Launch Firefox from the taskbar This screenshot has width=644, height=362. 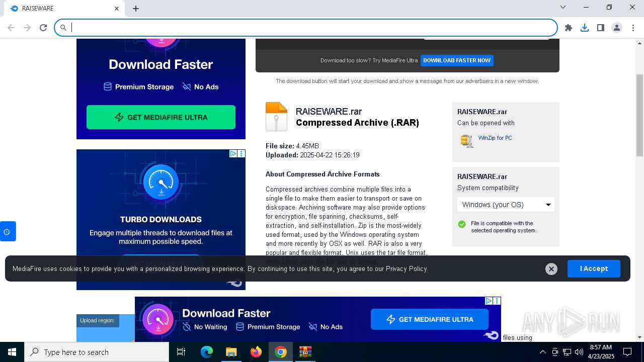256,352
